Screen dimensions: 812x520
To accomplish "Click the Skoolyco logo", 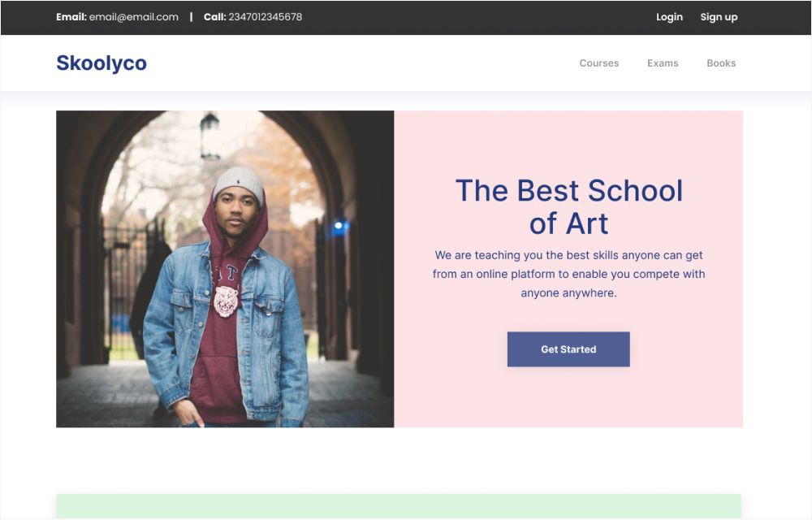I will click(101, 63).
